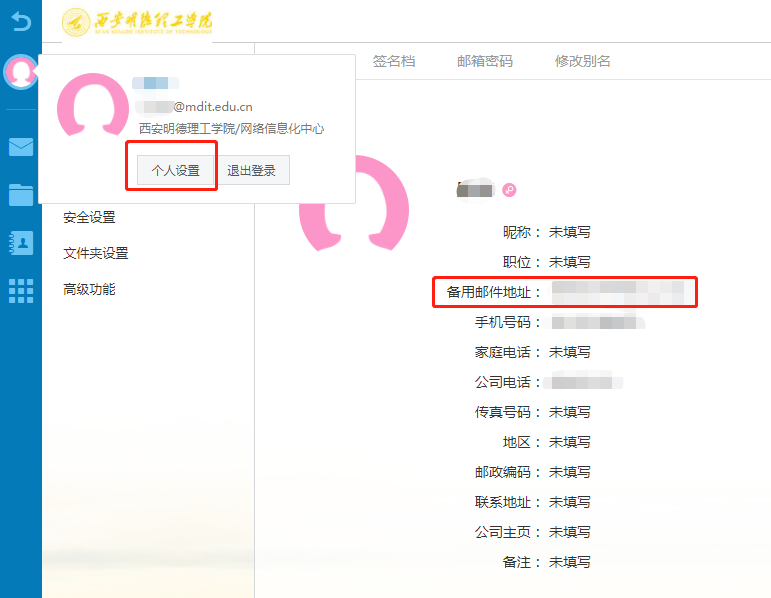Screen dimensions: 771x598
Task: Open 高级功能 in the settings menu
Action: pyautogui.click(x=89, y=289)
